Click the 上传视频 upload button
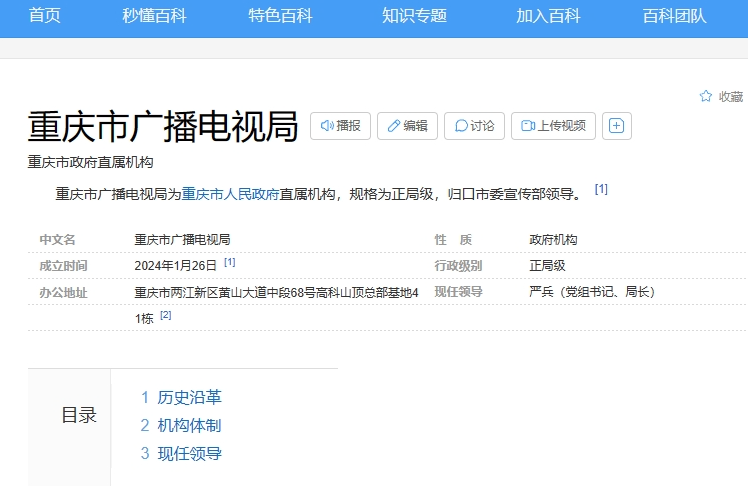Screen dimensions: 748x486 [x=553, y=126]
